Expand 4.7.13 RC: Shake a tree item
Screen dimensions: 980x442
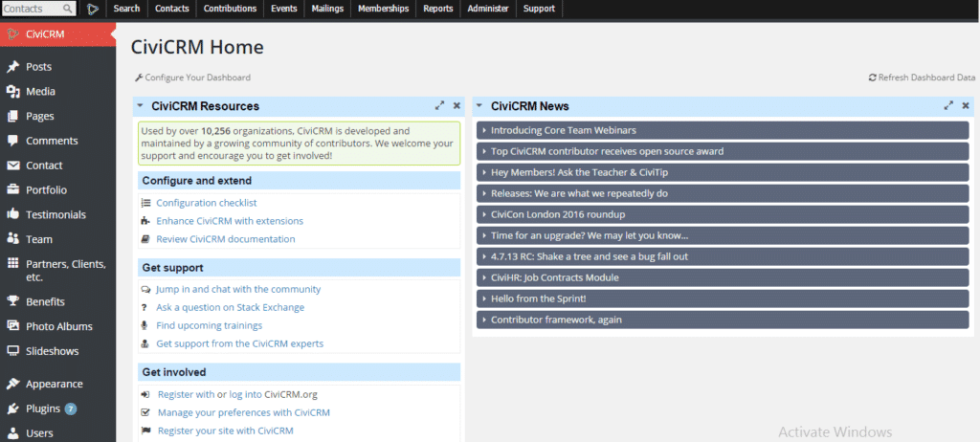(723, 256)
